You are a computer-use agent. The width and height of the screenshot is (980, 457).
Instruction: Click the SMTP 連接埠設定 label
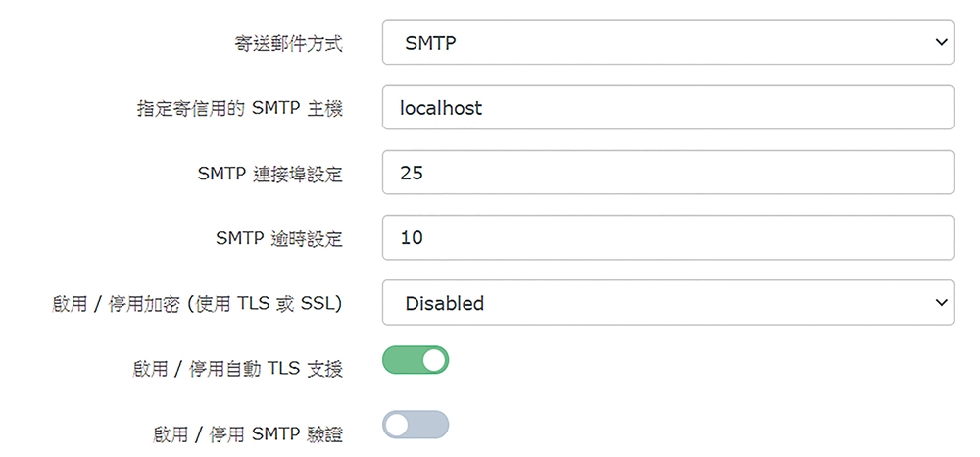[x=270, y=174]
